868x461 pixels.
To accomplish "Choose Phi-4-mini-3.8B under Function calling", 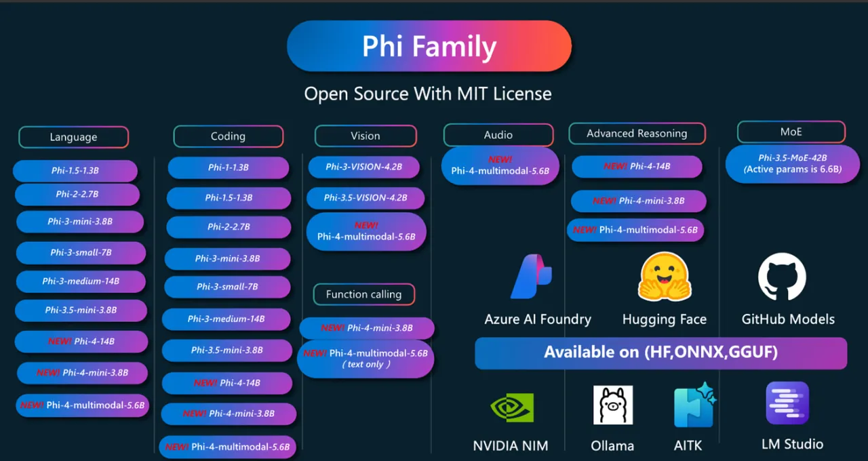I will [367, 328].
